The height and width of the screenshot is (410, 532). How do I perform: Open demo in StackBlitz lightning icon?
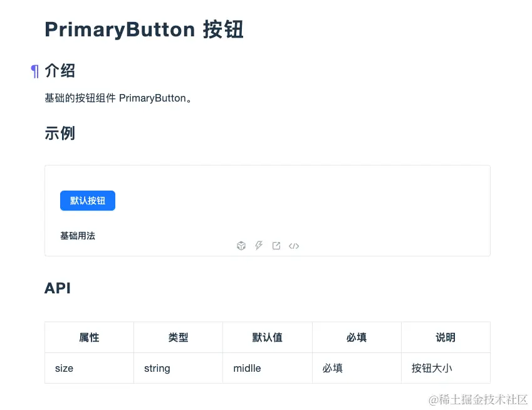pyautogui.click(x=259, y=246)
